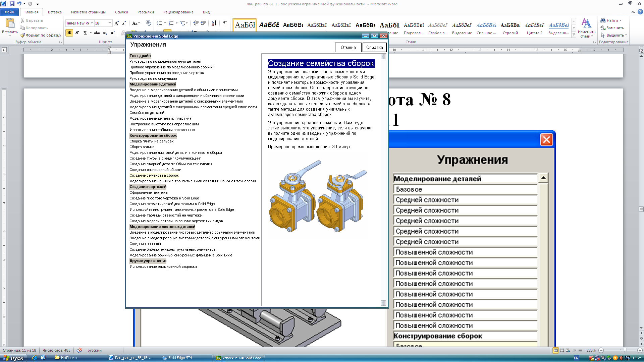Click the Find binoculars icon
The image size is (644, 362).
[x=603, y=20]
